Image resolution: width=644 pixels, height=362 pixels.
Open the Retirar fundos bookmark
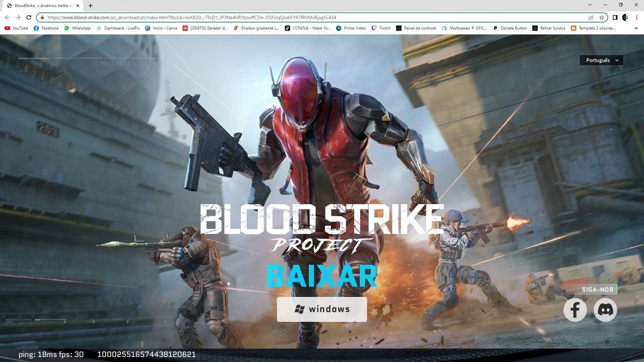click(549, 28)
